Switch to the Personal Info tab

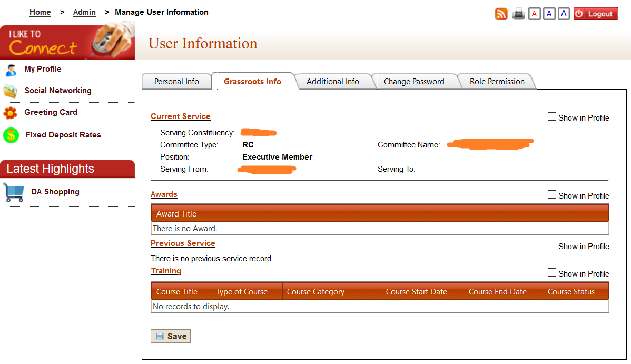point(176,82)
